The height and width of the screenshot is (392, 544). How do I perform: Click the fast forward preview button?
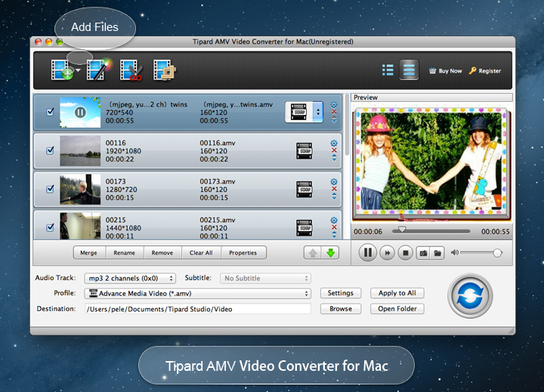(387, 253)
